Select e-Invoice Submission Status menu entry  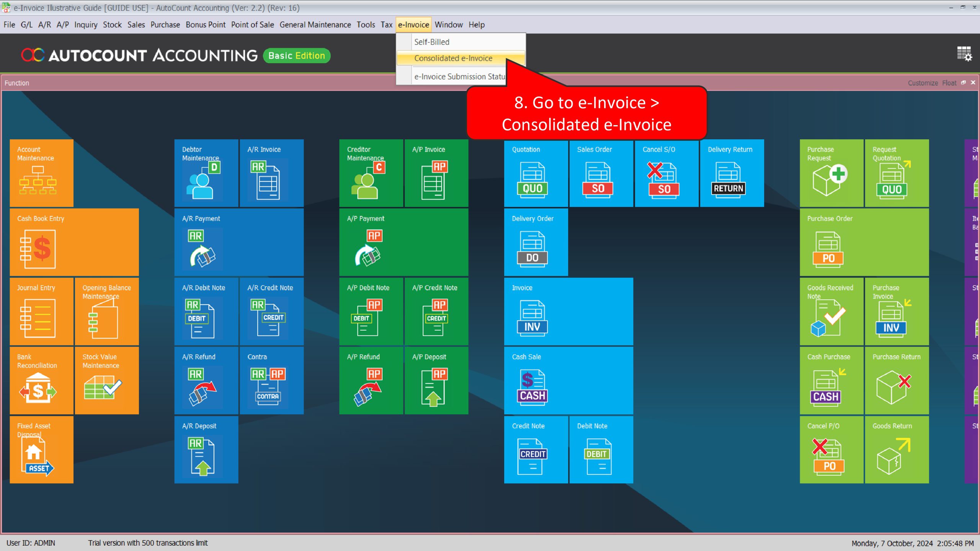point(452,77)
